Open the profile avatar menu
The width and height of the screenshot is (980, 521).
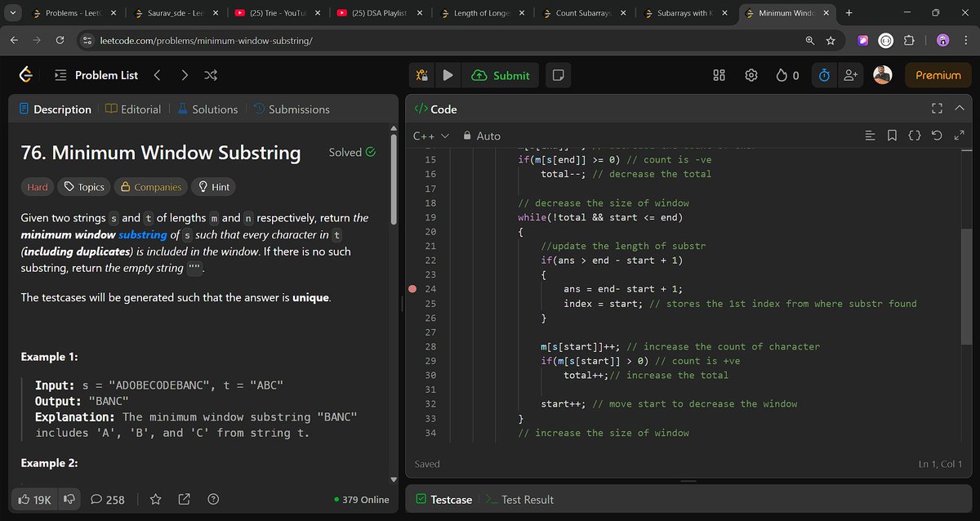(883, 75)
